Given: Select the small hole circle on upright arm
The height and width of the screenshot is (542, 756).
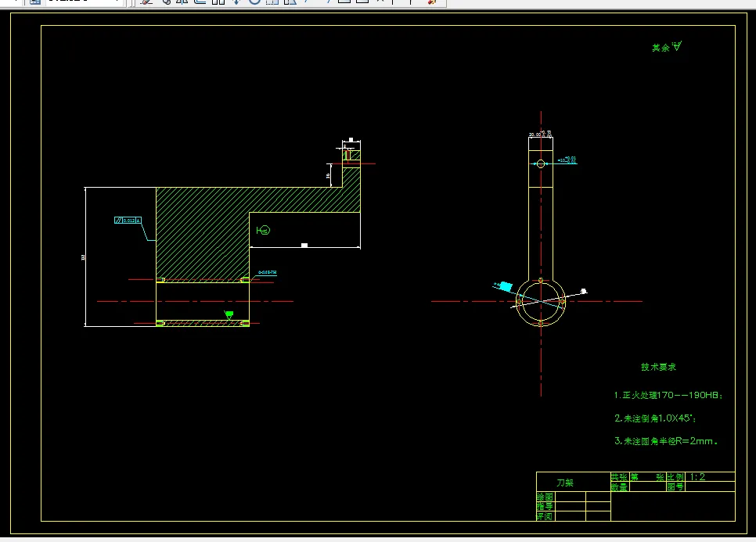Looking at the screenshot, I should 541,163.
